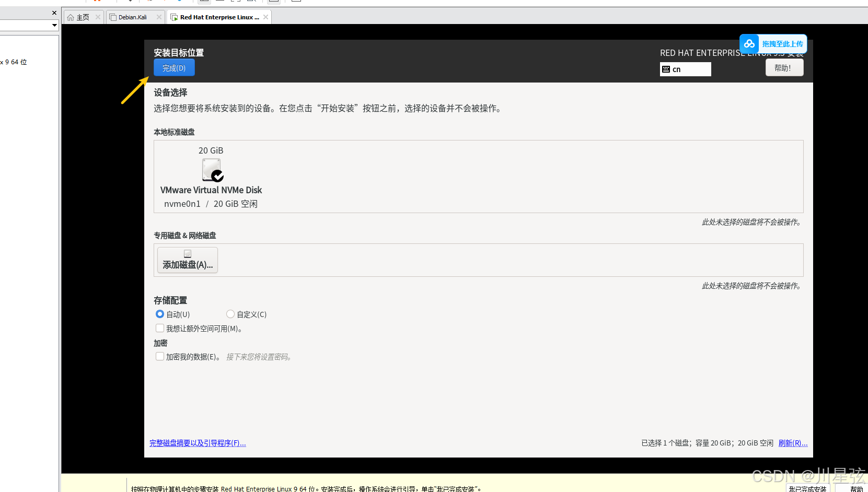Viewport: 868px width, 492px height.
Task: Close the Debian.Kali tab
Action: coord(159,17)
